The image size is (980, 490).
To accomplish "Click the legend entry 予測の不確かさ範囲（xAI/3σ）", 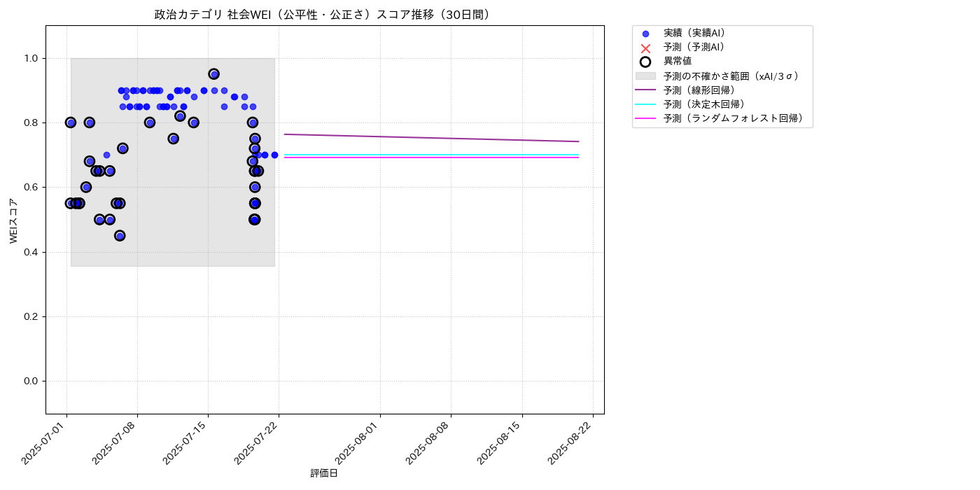I will point(731,76).
